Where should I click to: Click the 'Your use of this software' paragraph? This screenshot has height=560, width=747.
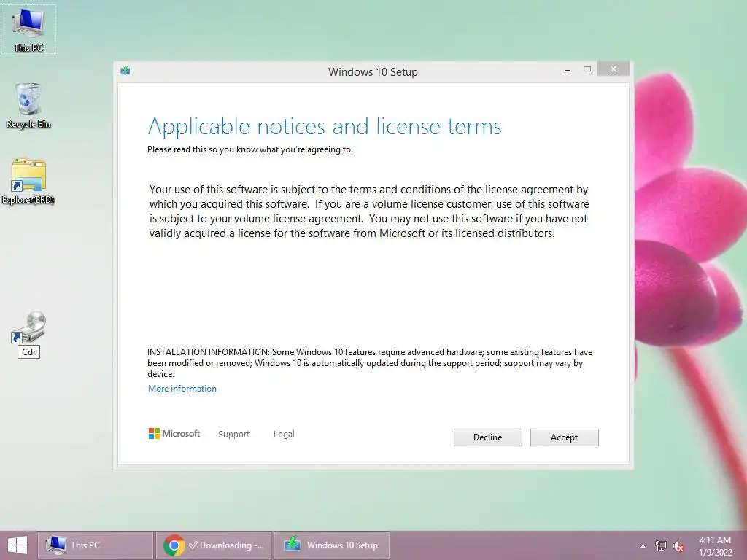tap(369, 211)
